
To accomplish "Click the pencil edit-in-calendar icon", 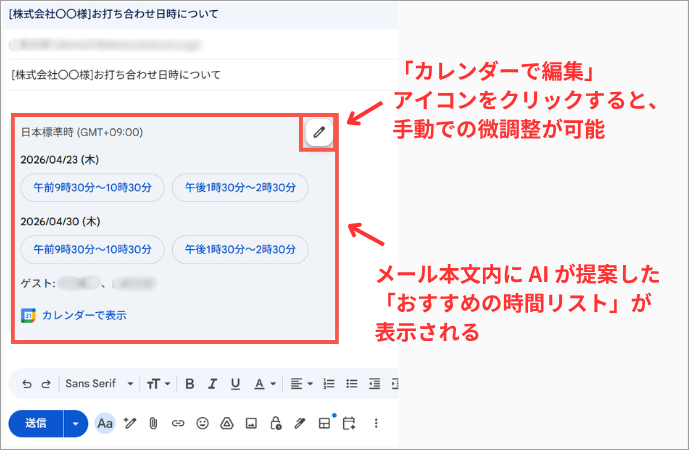I will 319,133.
